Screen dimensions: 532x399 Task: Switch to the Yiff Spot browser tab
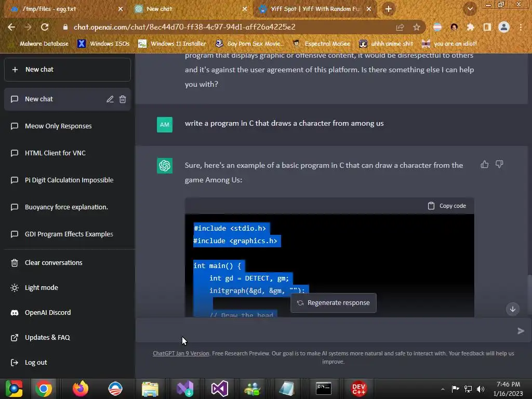pos(315,9)
